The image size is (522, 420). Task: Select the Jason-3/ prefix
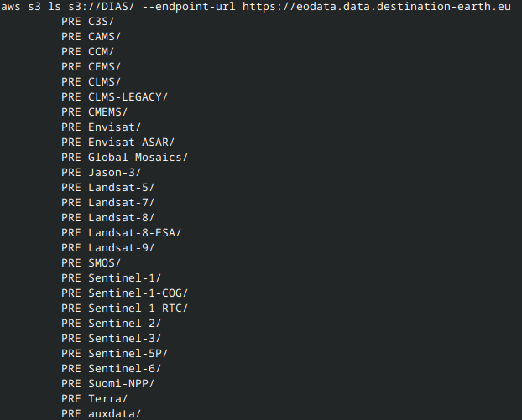(114, 173)
